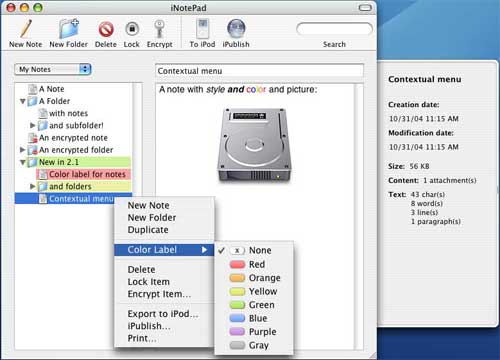Image resolution: width=500 pixels, height=360 pixels.
Task: Click the New Note pencil icon
Action: point(26,28)
